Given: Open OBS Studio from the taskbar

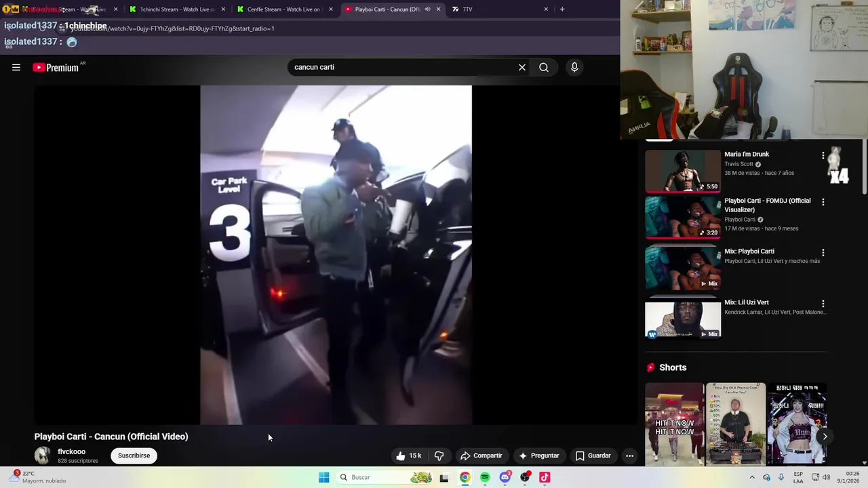Looking at the screenshot, I should tap(525, 477).
